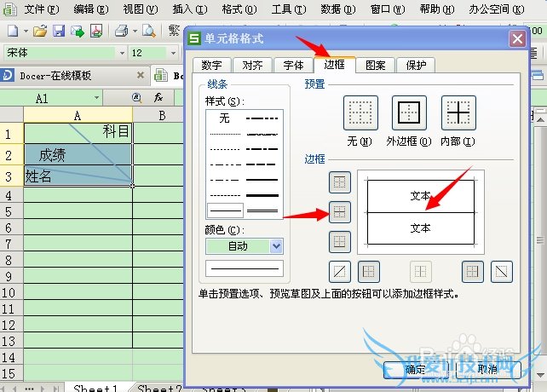547x392 pixels.
Task: Choose the thin solid line style
Action: click(225, 210)
